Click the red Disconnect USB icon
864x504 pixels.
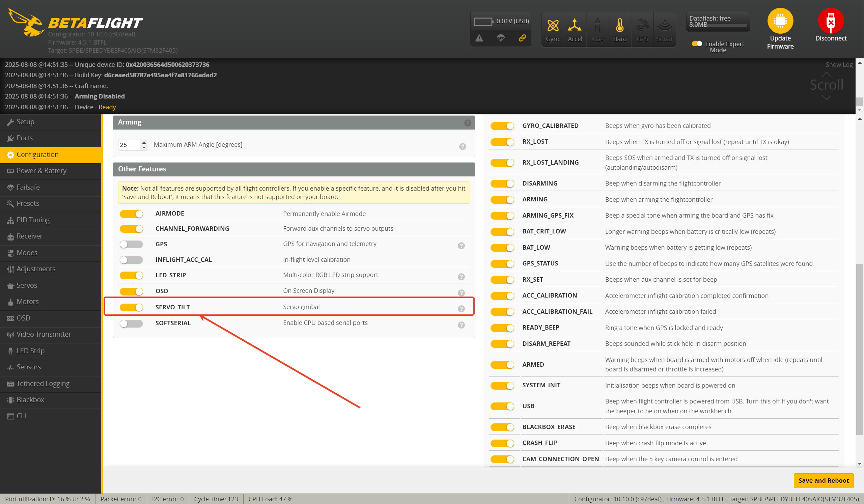coord(830,21)
